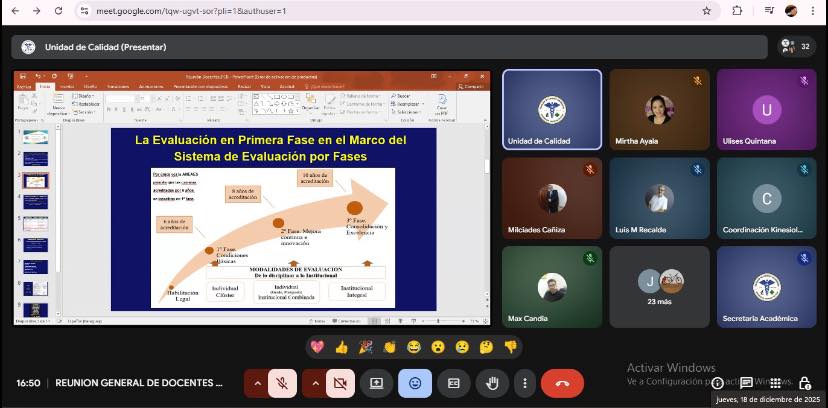
Task: Click the '23 más' participants tile
Action: click(659, 286)
